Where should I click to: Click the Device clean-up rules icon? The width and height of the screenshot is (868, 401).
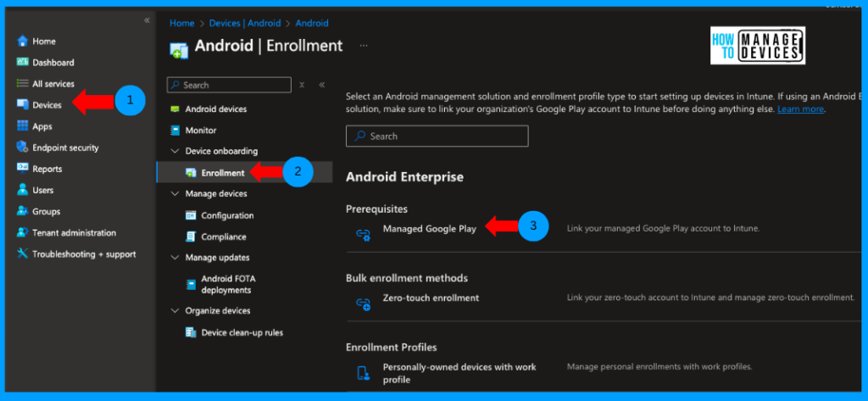[x=191, y=332]
